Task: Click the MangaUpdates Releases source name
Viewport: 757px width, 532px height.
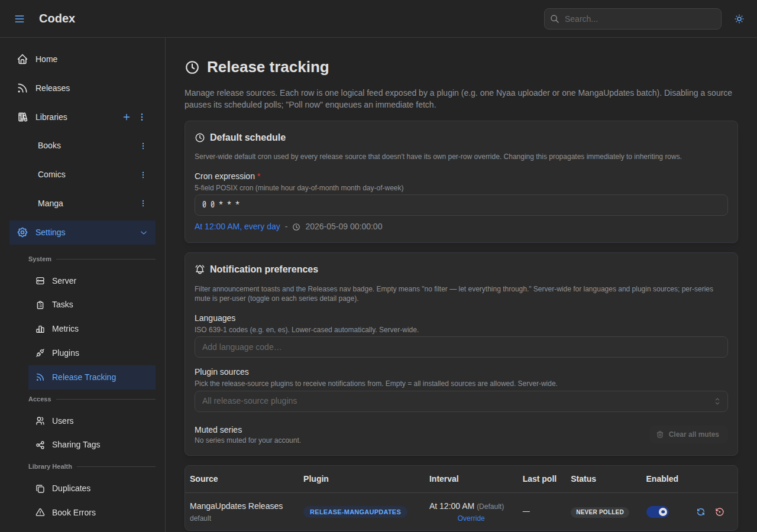Action: tap(237, 506)
